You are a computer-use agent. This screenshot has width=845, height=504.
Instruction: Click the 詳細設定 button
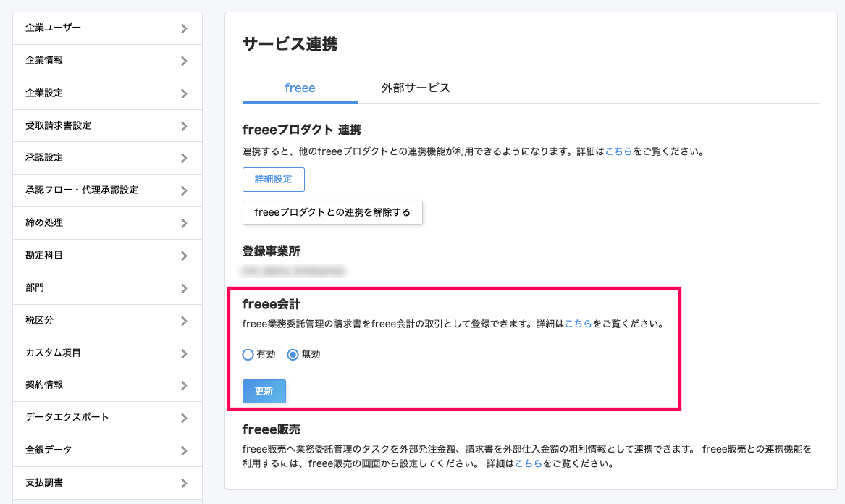coord(273,180)
